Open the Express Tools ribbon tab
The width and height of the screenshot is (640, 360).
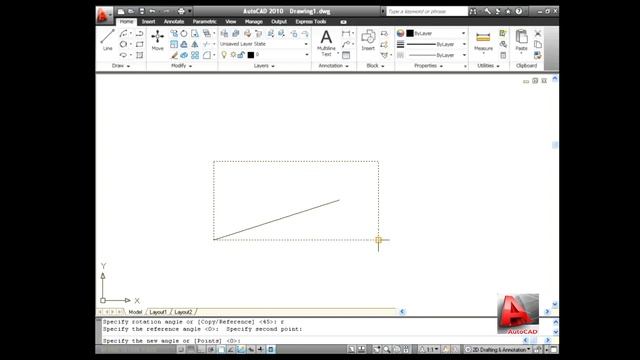click(x=311, y=22)
